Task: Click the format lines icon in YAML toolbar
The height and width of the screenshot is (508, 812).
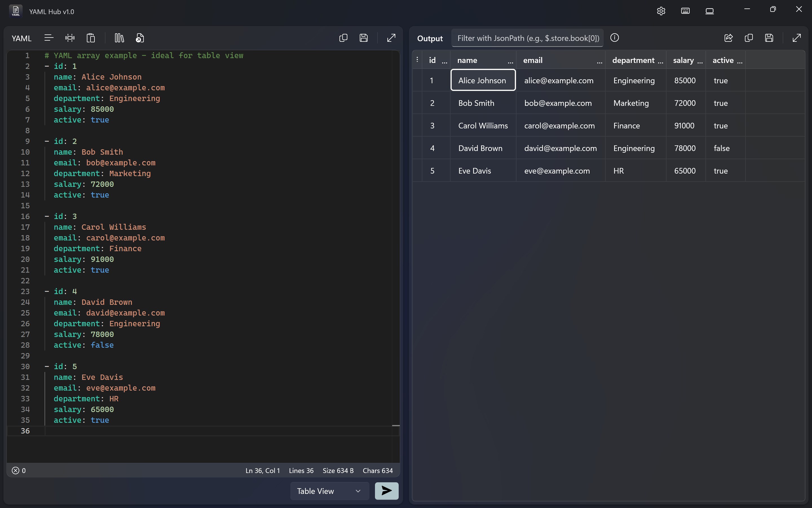Action: 49,38
